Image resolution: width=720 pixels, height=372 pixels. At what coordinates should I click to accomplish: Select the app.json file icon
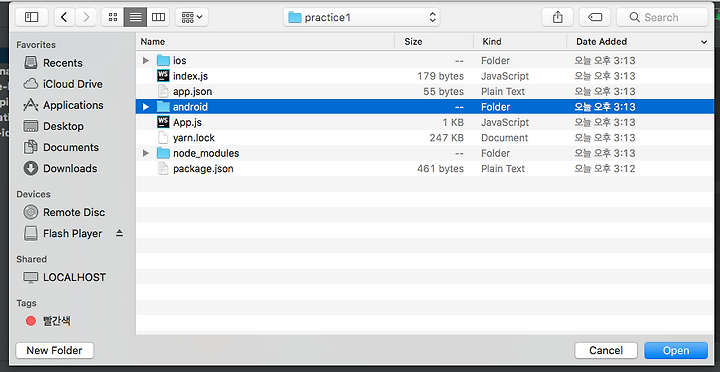click(163, 91)
